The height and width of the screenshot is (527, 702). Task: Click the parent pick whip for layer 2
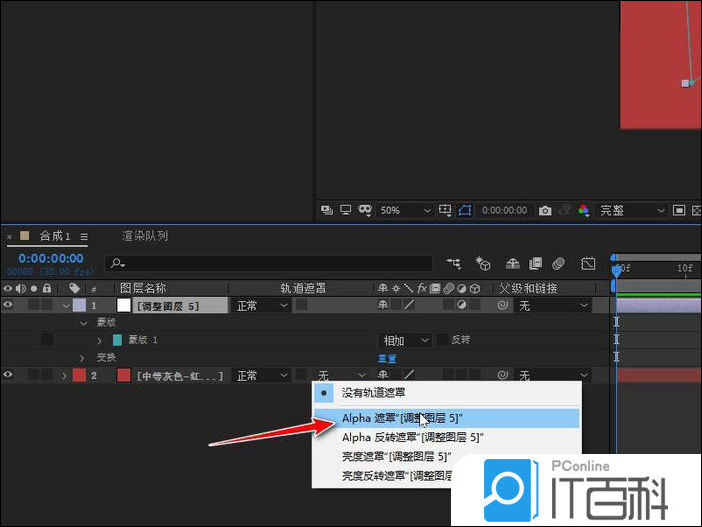click(503, 375)
